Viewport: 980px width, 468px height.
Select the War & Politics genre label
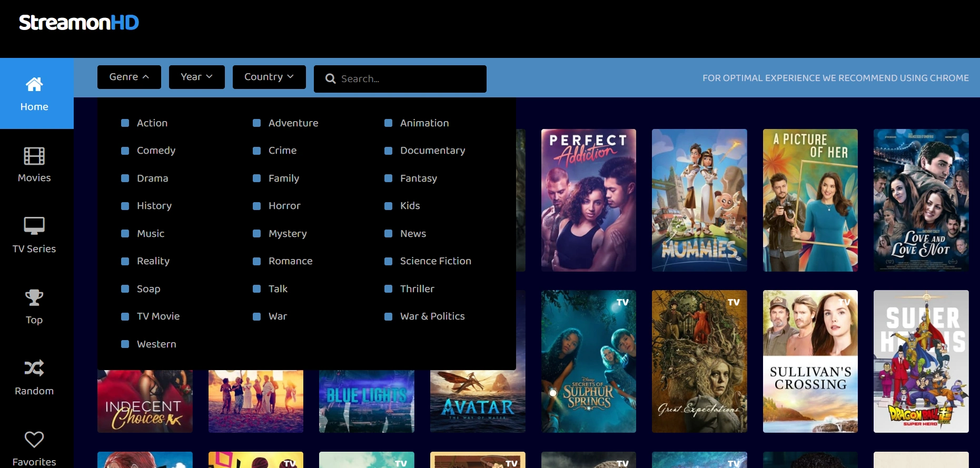coord(432,316)
